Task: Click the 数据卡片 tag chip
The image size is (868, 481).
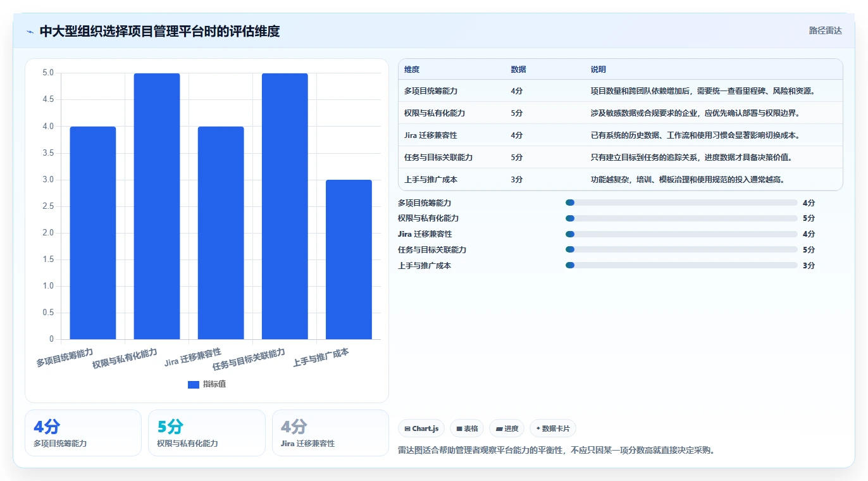Action: coord(553,428)
